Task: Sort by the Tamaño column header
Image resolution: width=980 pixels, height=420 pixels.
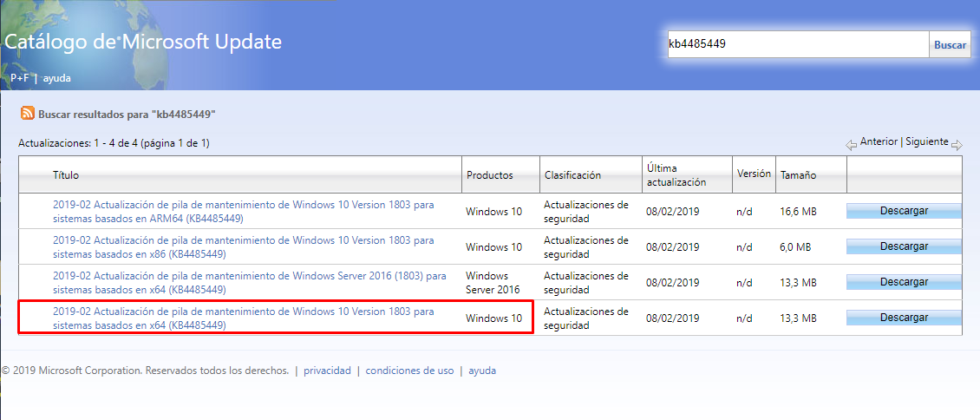Action: coord(798,175)
